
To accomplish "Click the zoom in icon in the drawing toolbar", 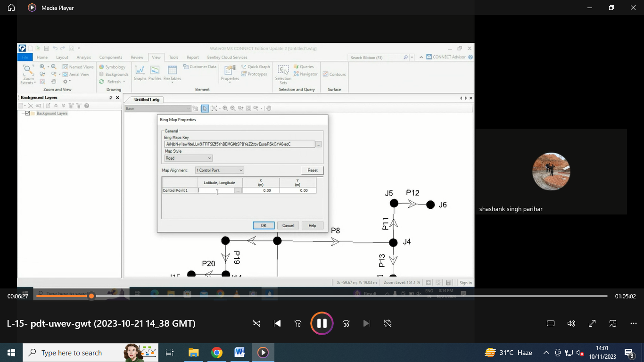I will coord(225,108).
